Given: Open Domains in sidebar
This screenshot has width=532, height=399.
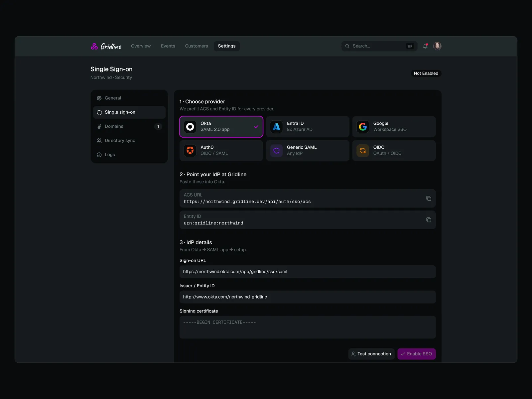Looking at the screenshot, I should 129,126.
